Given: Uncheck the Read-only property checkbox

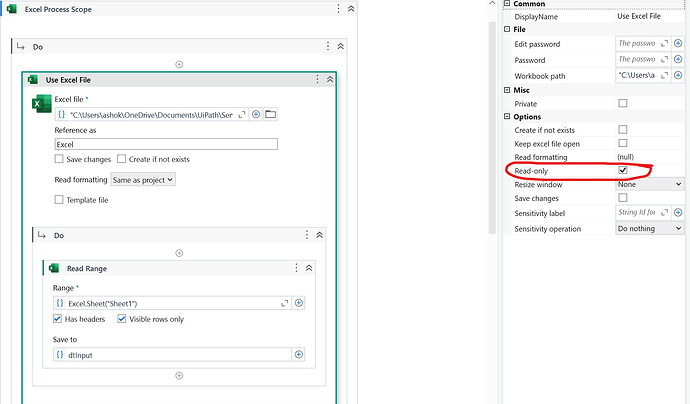Looking at the screenshot, I should click(623, 170).
